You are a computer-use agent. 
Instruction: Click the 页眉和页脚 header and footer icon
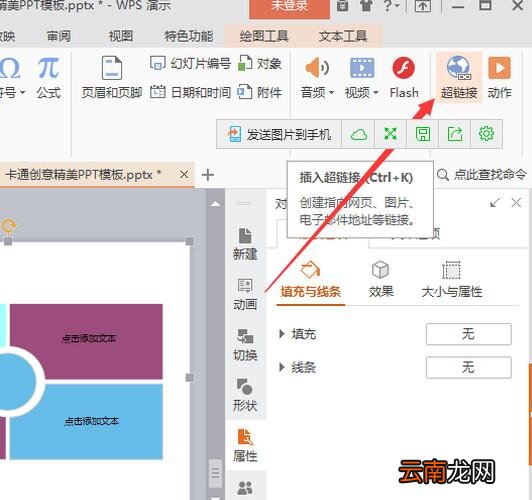point(112,68)
